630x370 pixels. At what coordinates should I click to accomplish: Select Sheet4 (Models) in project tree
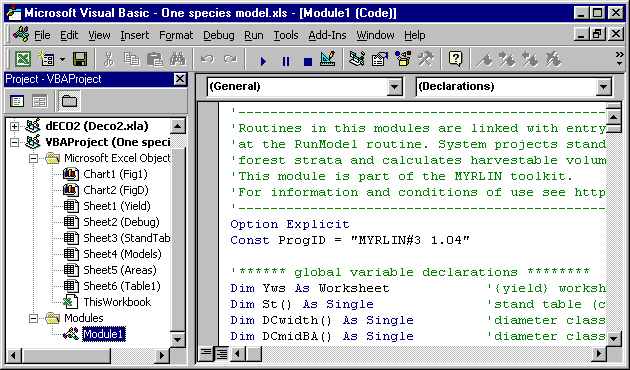(x=122, y=254)
